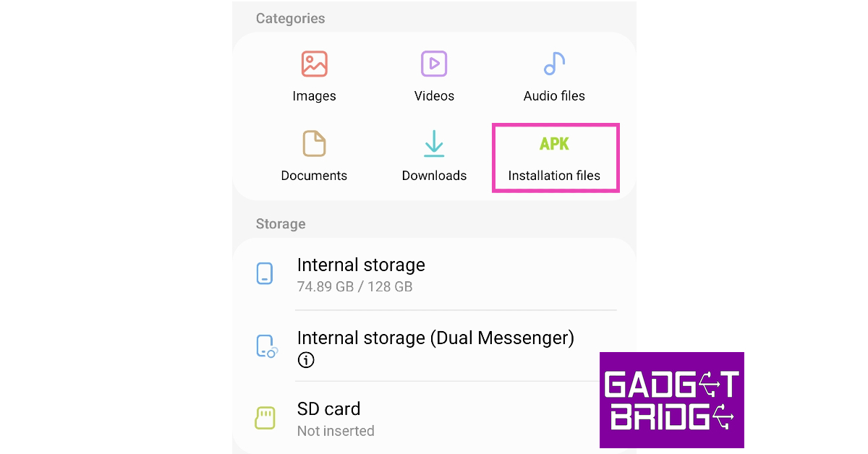The image size is (868, 454).
Task: Open the Documents page icon
Action: 314,143
